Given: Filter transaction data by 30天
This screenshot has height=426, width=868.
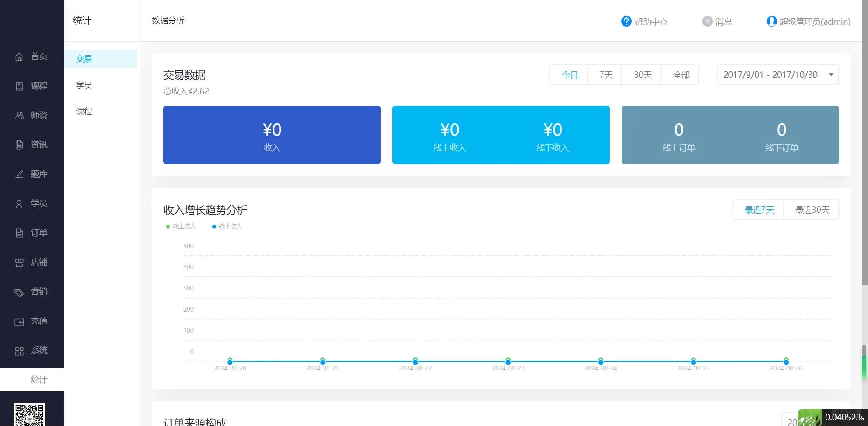Looking at the screenshot, I should pyautogui.click(x=642, y=75).
